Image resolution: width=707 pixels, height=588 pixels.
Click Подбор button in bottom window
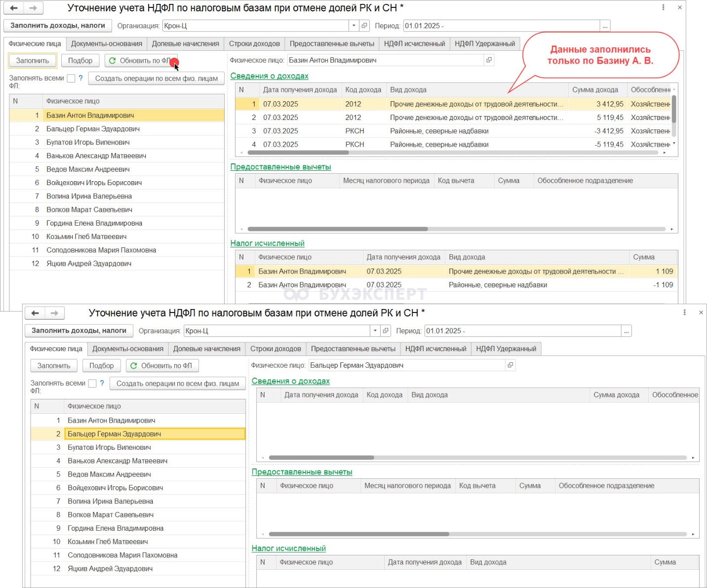coord(101,365)
